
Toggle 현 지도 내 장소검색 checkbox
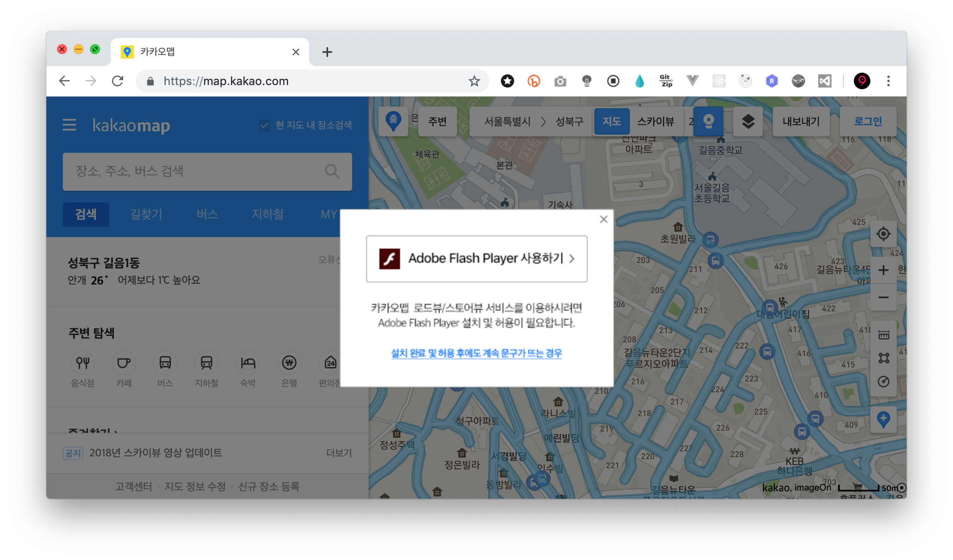[x=264, y=125]
